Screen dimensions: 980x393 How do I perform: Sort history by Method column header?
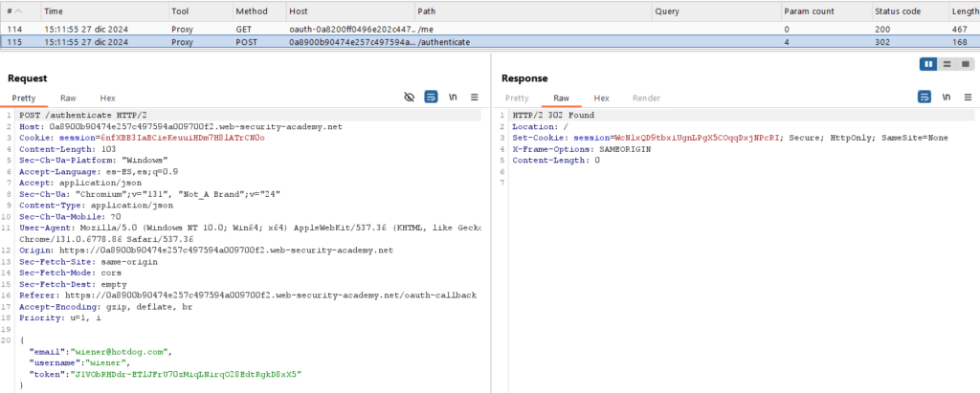tap(259, 11)
